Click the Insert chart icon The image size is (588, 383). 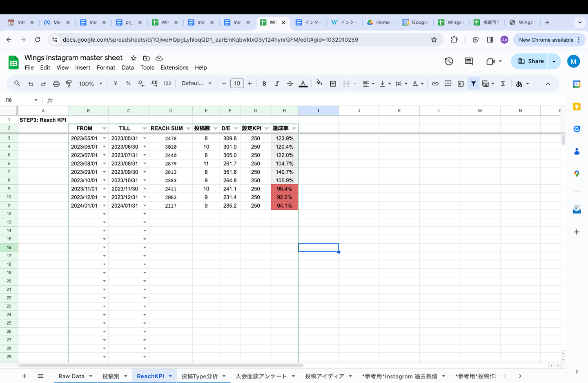[461, 84]
